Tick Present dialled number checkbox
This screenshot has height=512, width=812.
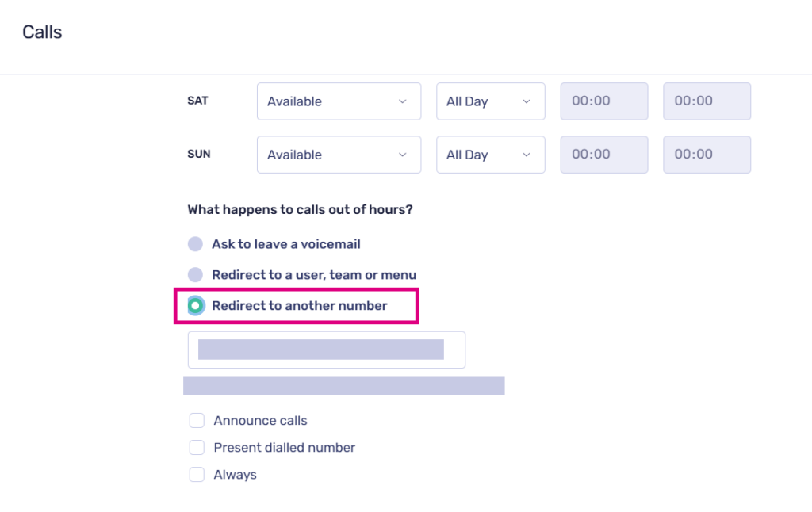(x=197, y=448)
